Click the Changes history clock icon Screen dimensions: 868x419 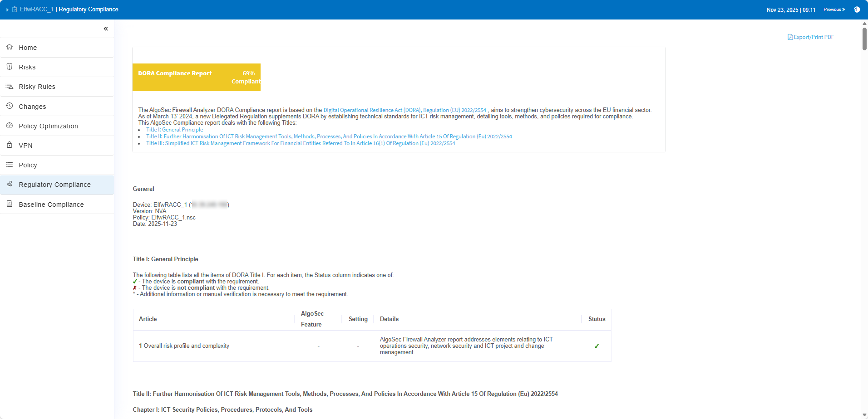tap(10, 106)
